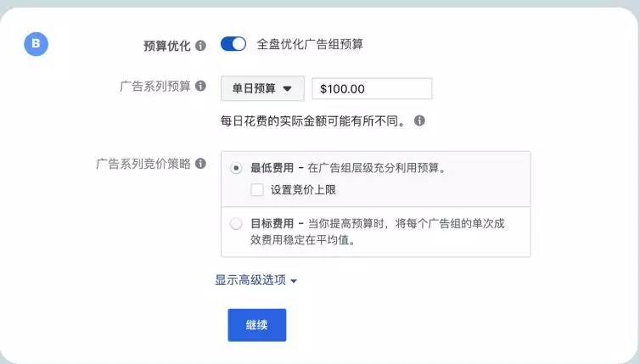Viewport: 640px width, 364px height.
Task: Select the 目标费用 radio button
Action: pyautogui.click(x=236, y=224)
